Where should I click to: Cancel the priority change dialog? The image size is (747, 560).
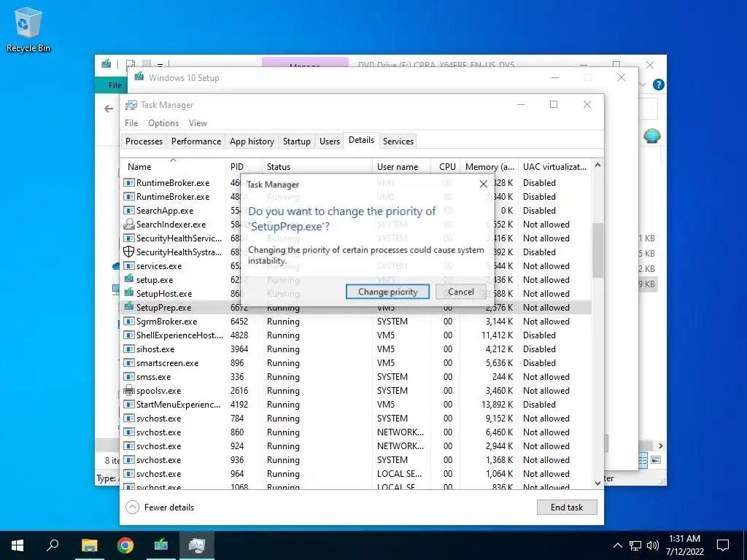point(461,292)
